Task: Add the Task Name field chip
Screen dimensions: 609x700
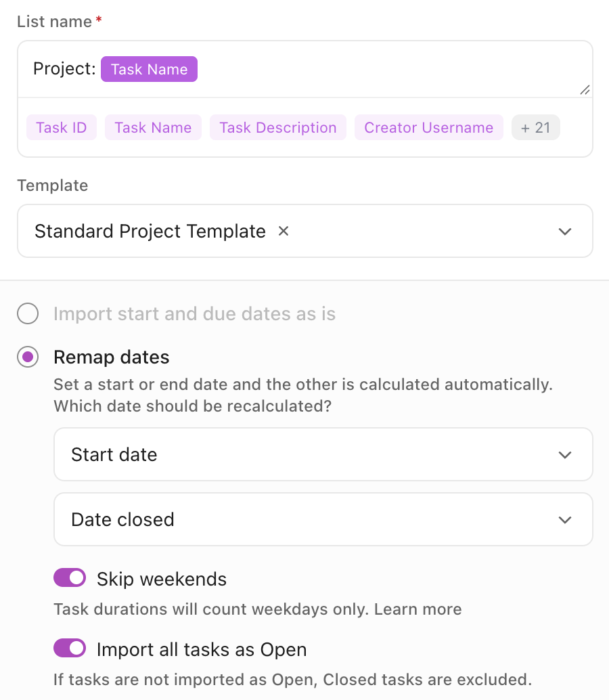Action: (153, 127)
